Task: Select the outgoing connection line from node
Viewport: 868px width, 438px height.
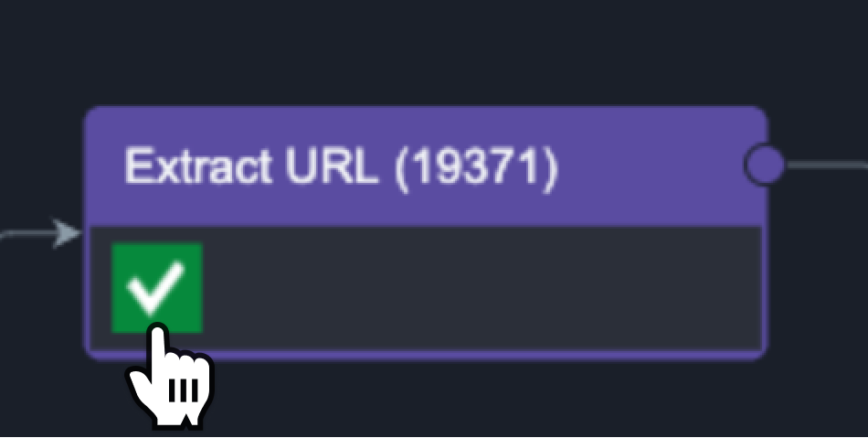Action: (x=827, y=165)
